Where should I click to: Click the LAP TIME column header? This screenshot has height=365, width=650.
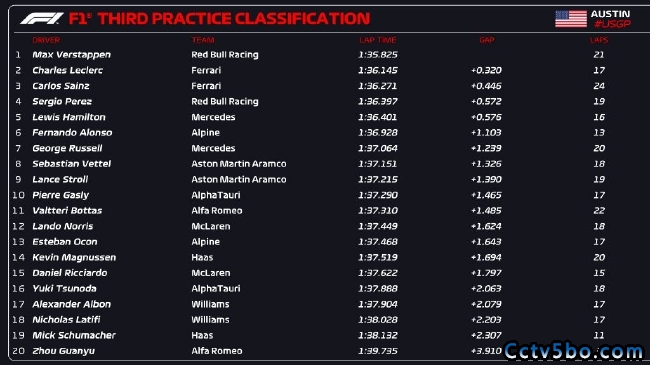click(378, 40)
